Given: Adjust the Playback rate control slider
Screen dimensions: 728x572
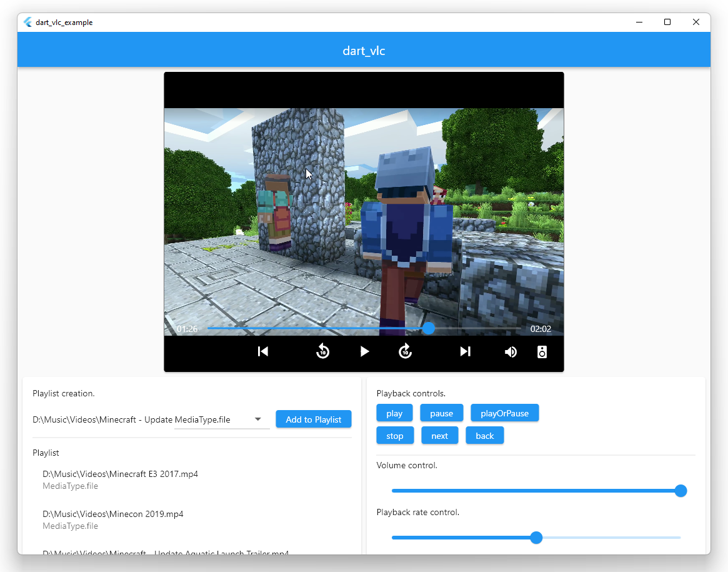Looking at the screenshot, I should [536, 538].
